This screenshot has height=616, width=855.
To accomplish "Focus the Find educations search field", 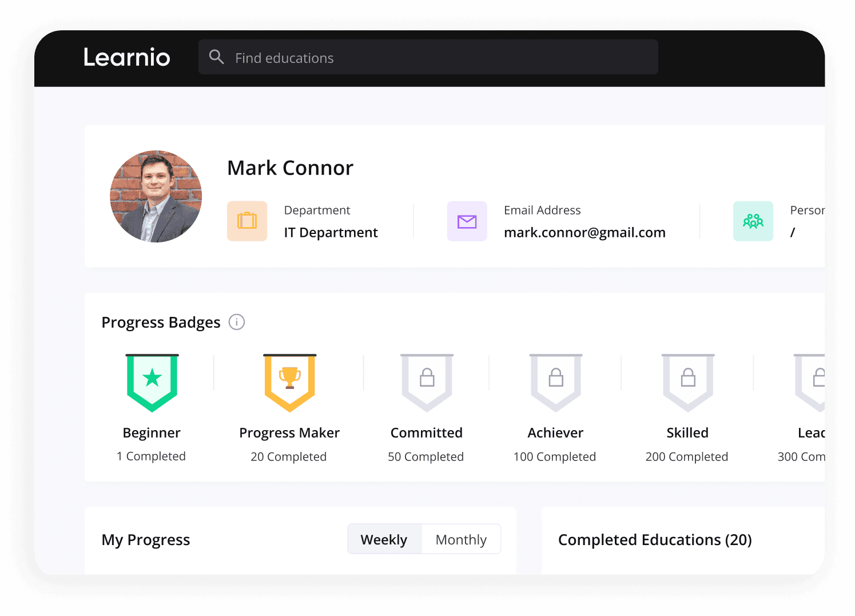I will tap(428, 57).
